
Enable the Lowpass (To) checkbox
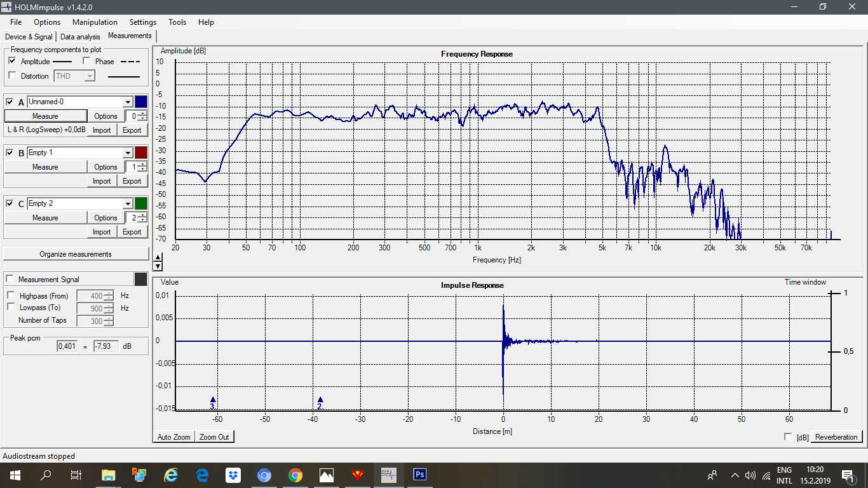pos(11,308)
